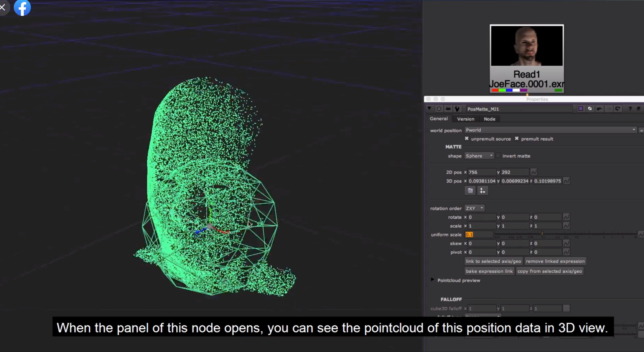644x352 pixels.
Task: Click the bake expression link button
Action: point(489,271)
